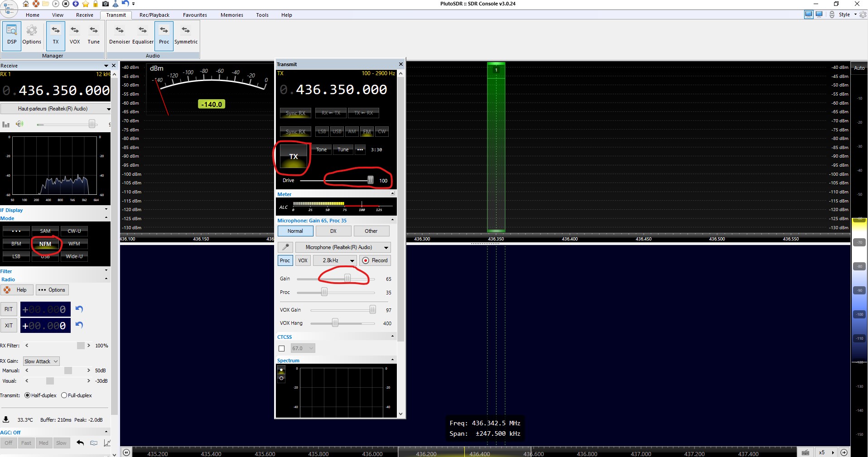The image size is (868, 457).
Task: Toggle the Proc button in the Microphone panel
Action: [285, 260]
